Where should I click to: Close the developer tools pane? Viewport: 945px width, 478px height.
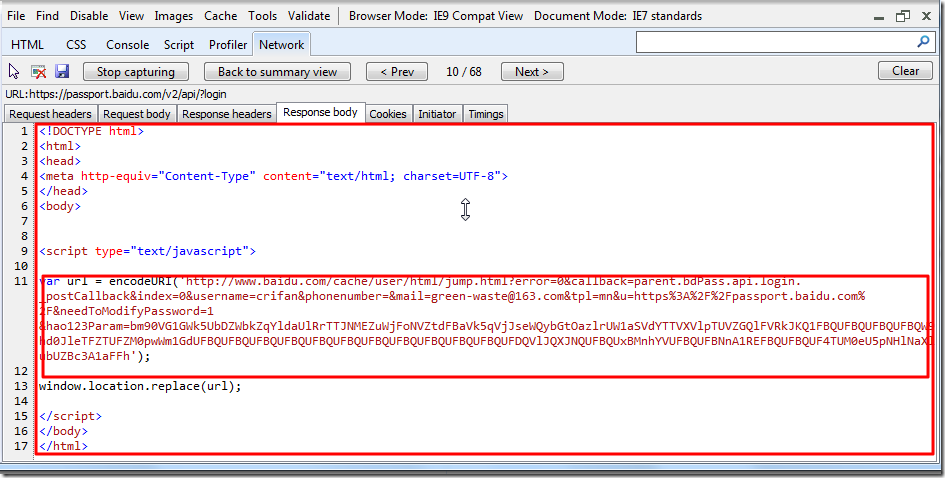926,16
